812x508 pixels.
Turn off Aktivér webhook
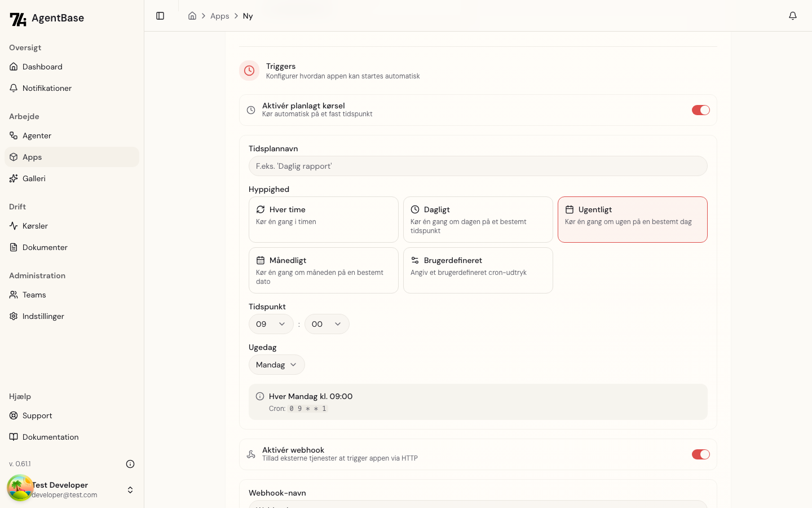pyautogui.click(x=701, y=454)
